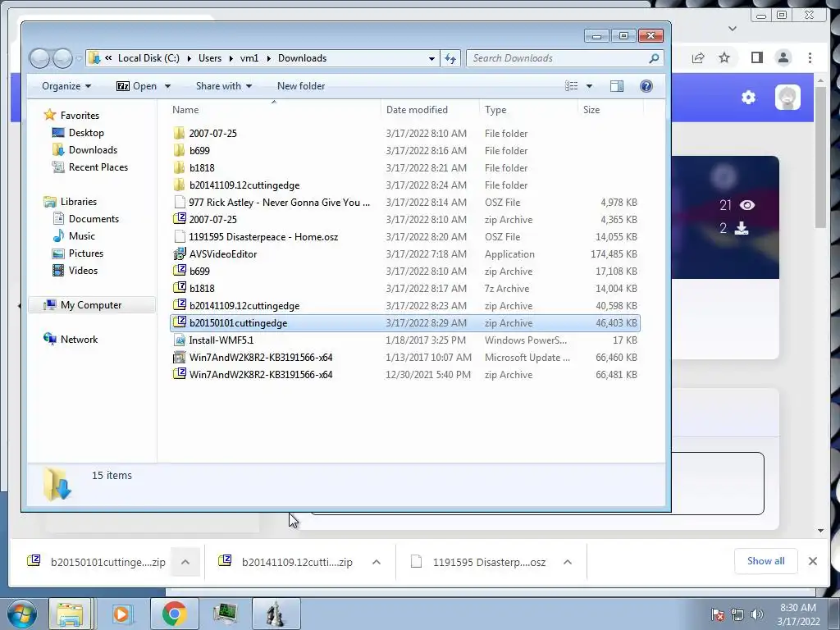Open the settings gear on the webpage
Viewport: 840px width, 630px height.
coord(748,98)
